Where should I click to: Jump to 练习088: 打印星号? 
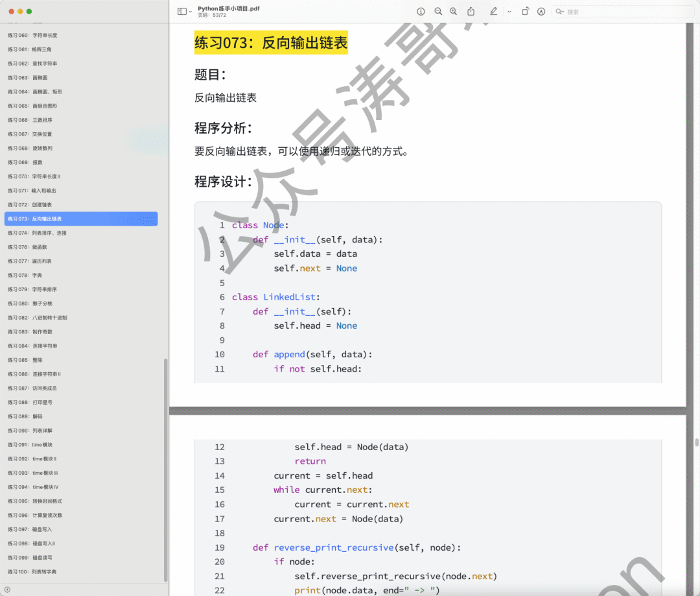pos(30,403)
